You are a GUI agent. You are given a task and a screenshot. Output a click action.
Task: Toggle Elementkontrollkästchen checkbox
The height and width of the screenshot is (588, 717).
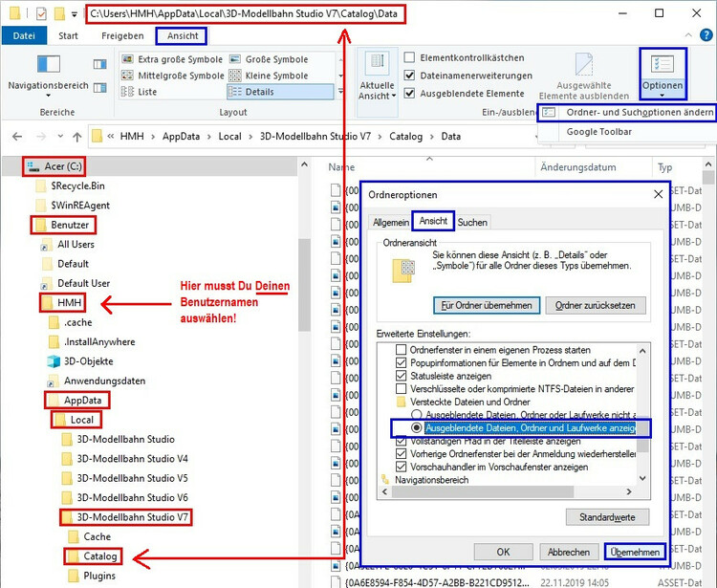pos(410,57)
